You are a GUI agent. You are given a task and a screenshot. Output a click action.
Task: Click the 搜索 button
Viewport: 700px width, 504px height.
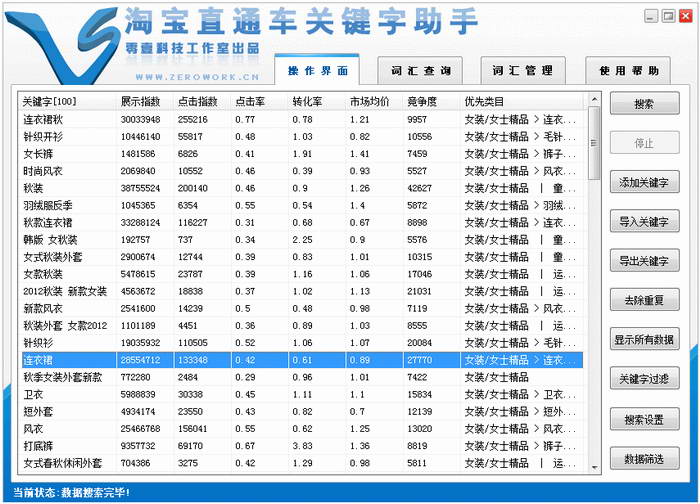(x=645, y=104)
